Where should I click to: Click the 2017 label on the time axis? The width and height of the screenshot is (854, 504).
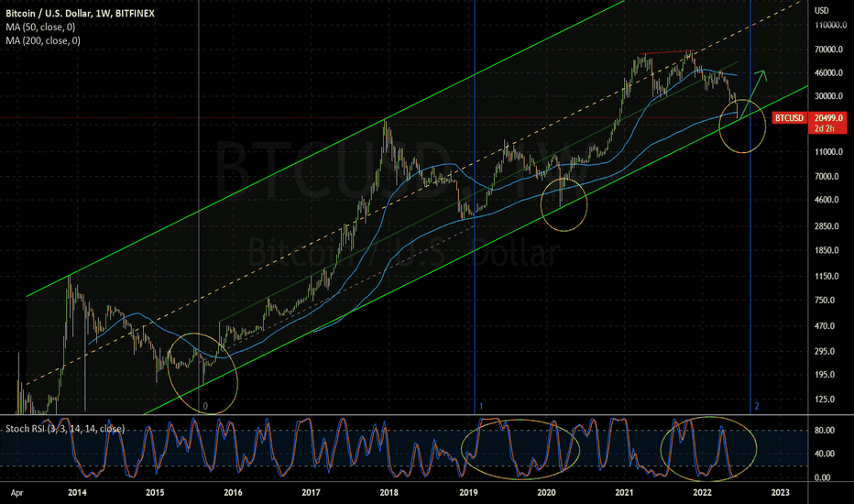point(311,493)
